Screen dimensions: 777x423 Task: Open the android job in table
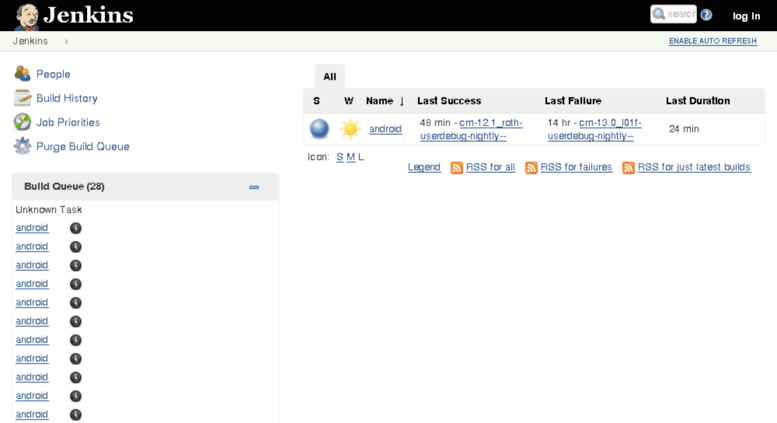(385, 129)
